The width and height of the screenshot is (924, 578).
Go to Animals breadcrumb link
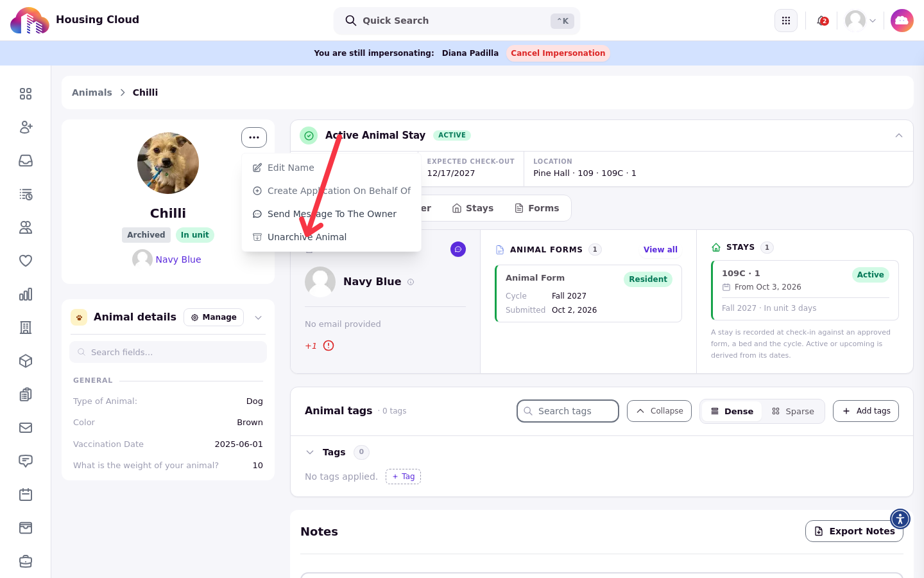tap(92, 92)
